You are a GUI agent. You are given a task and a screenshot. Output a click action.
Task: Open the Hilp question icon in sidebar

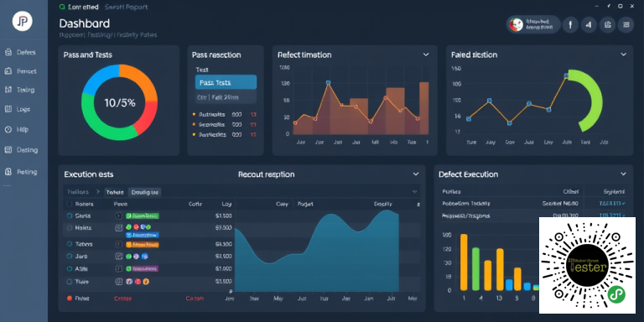point(8,129)
